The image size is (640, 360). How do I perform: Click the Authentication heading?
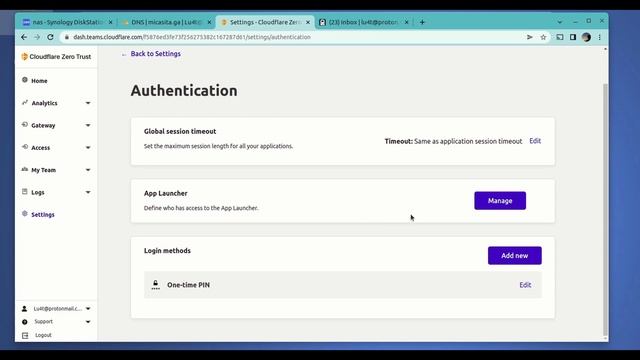point(184,91)
